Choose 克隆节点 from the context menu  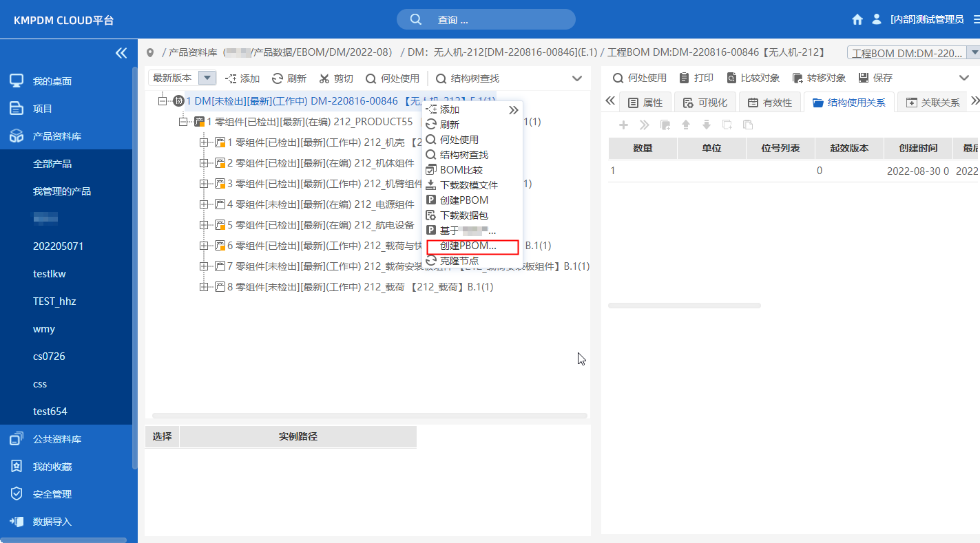click(459, 261)
